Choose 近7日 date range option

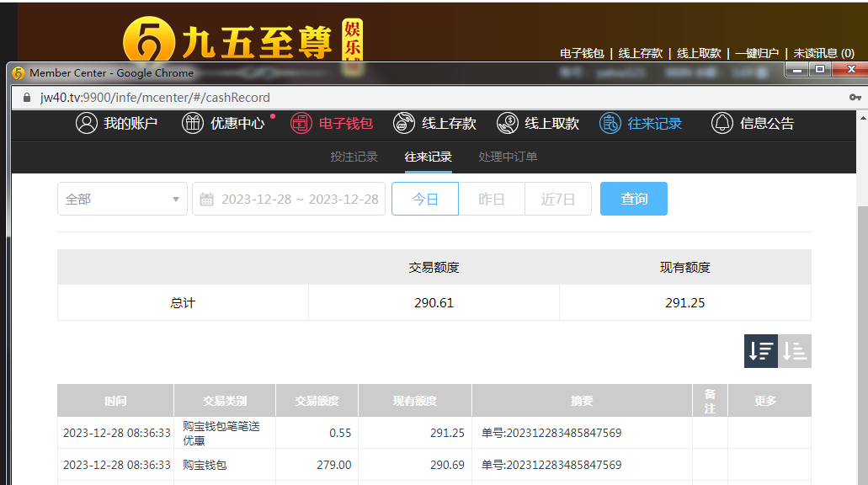tap(557, 200)
